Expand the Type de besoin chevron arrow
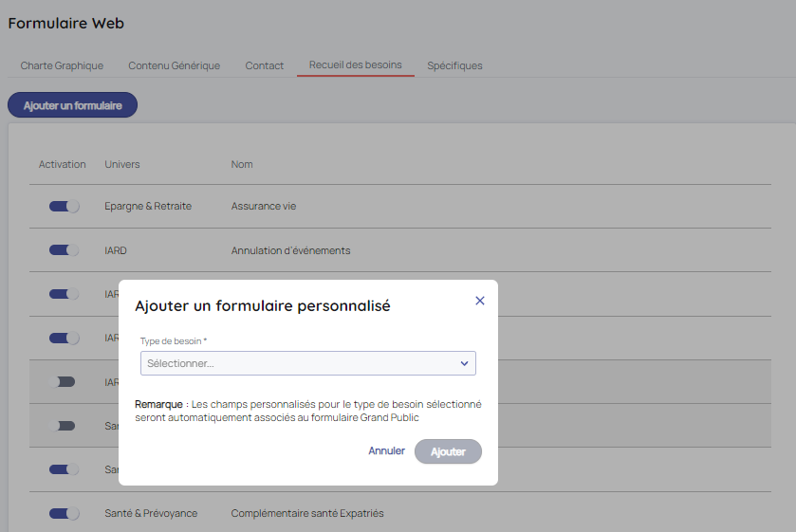 [464, 363]
